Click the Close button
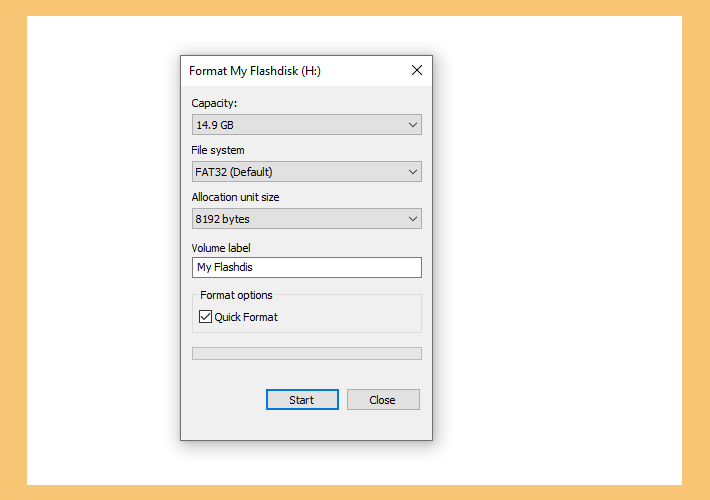710x500 pixels. coord(383,399)
